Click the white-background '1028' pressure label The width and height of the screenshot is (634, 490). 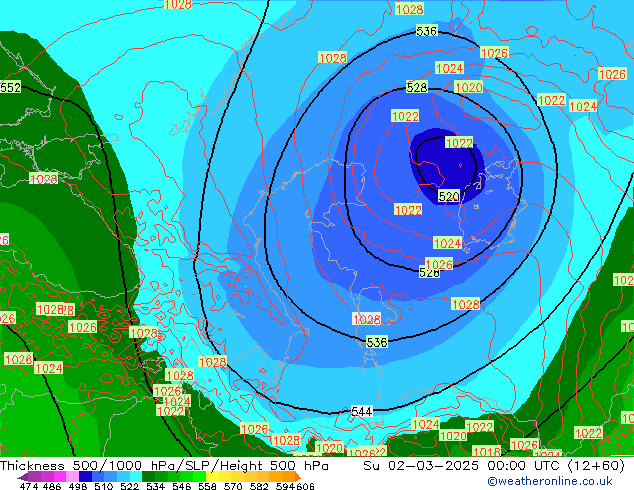367,319
